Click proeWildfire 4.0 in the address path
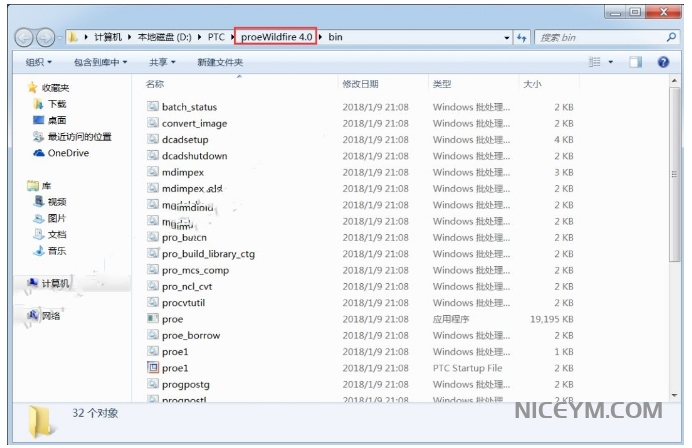Image resolution: width=692 pixels, height=448 pixels. click(x=277, y=37)
